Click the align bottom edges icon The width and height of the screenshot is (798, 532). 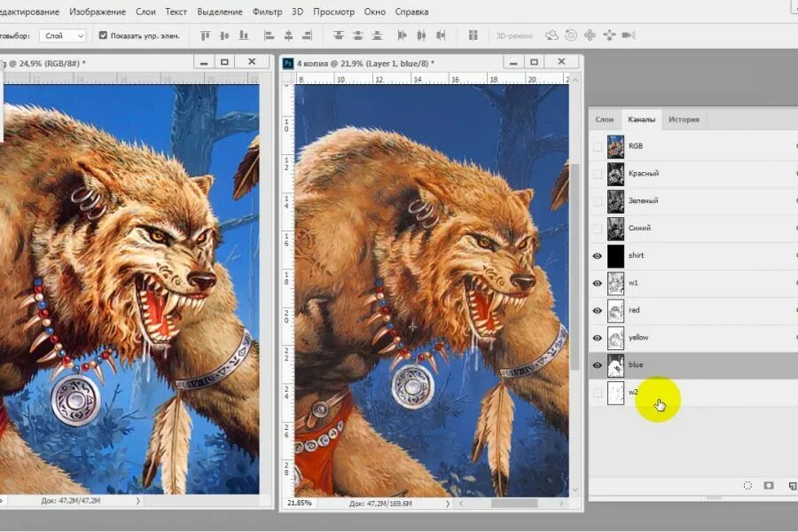tap(244, 35)
